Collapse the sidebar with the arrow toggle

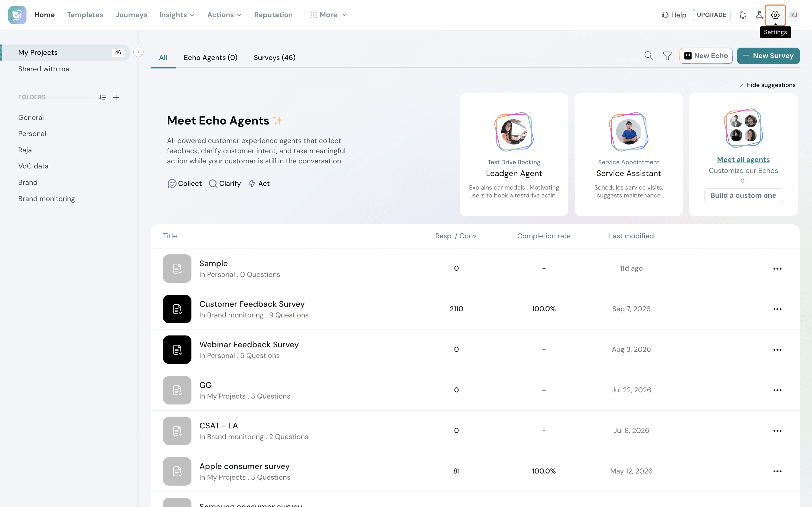(138, 52)
